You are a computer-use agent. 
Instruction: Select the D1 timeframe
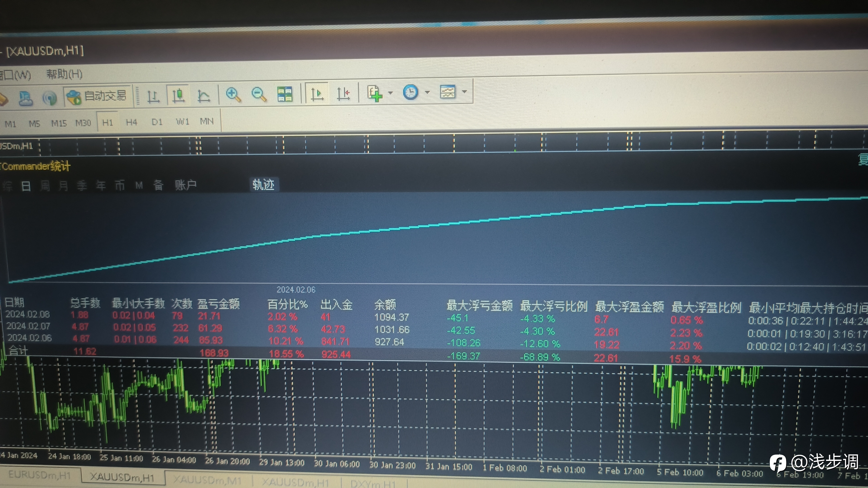[157, 122]
